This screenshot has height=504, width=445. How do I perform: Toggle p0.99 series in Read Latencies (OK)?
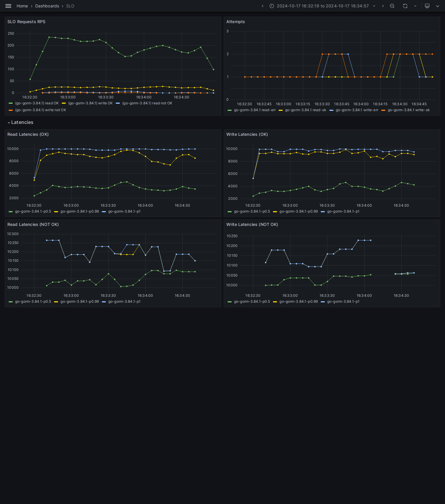click(80, 211)
